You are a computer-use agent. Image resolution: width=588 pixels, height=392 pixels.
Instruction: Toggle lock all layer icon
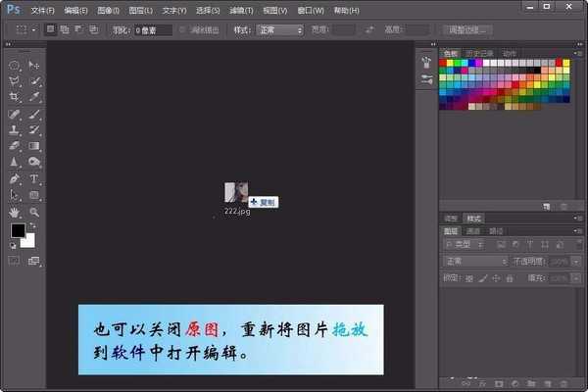(x=510, y=279)
